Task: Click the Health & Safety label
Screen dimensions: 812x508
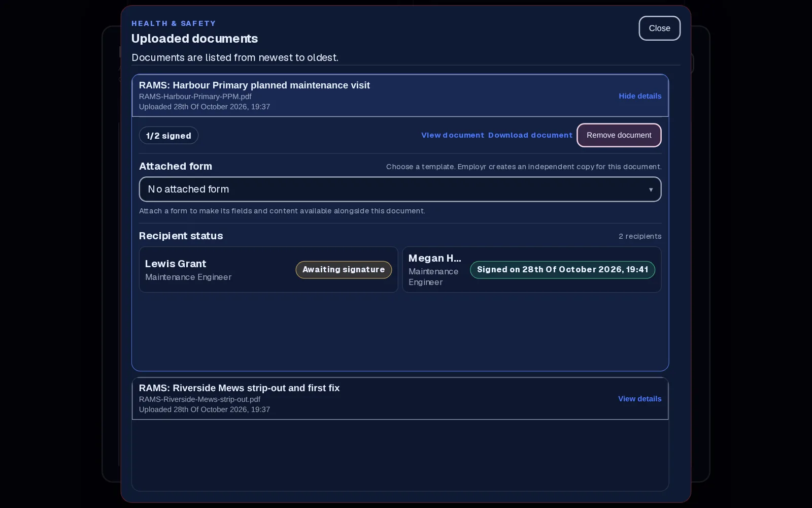Action: click(174, 23)
